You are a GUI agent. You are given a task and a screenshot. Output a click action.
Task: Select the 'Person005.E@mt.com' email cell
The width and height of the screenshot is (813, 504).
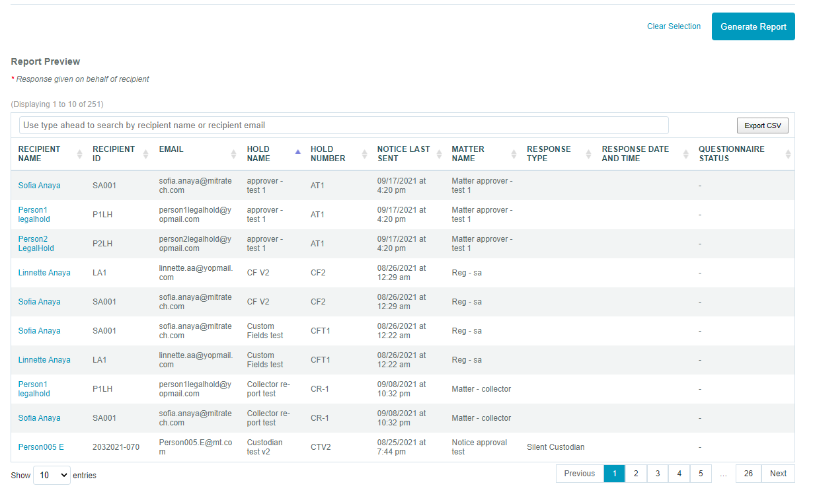coord(195,447)
